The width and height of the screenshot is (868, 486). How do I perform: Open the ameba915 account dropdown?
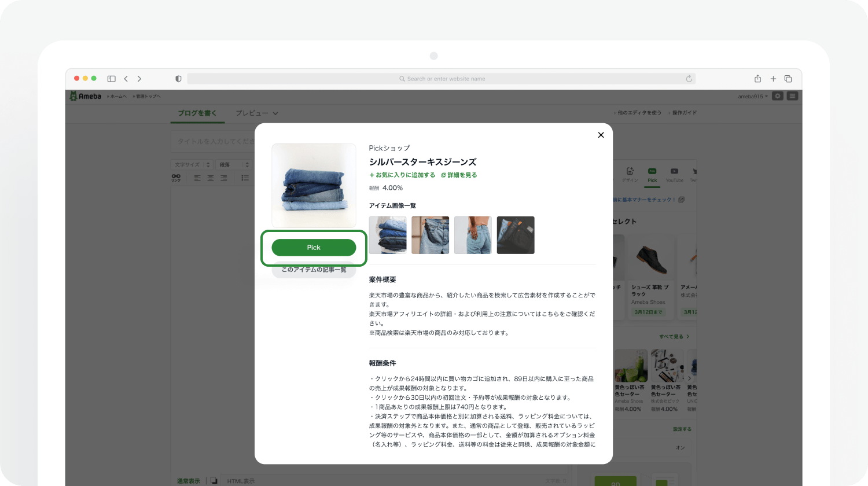(x=753, y=97)
